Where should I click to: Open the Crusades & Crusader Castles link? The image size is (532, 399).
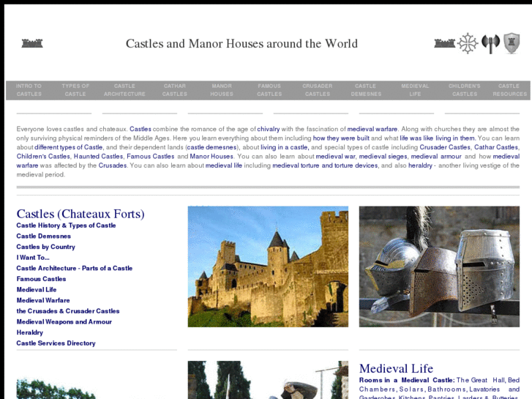(x=68, y=311)
